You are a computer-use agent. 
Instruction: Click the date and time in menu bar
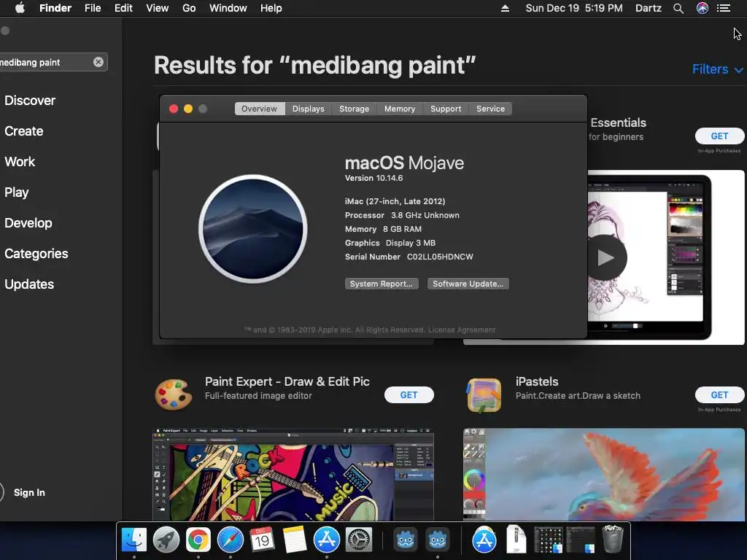coord(574,8)
